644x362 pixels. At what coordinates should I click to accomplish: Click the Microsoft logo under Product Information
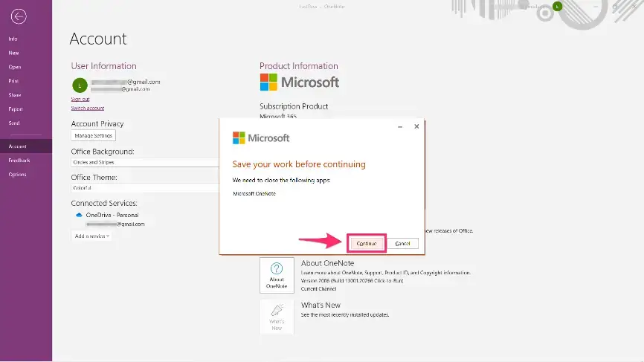(300, 82)
